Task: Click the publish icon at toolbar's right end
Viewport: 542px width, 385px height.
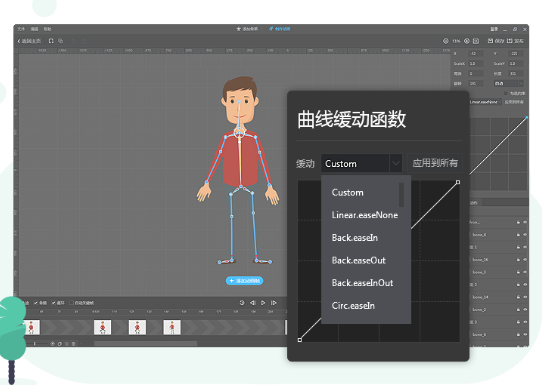Action: (x=510, y=41)
